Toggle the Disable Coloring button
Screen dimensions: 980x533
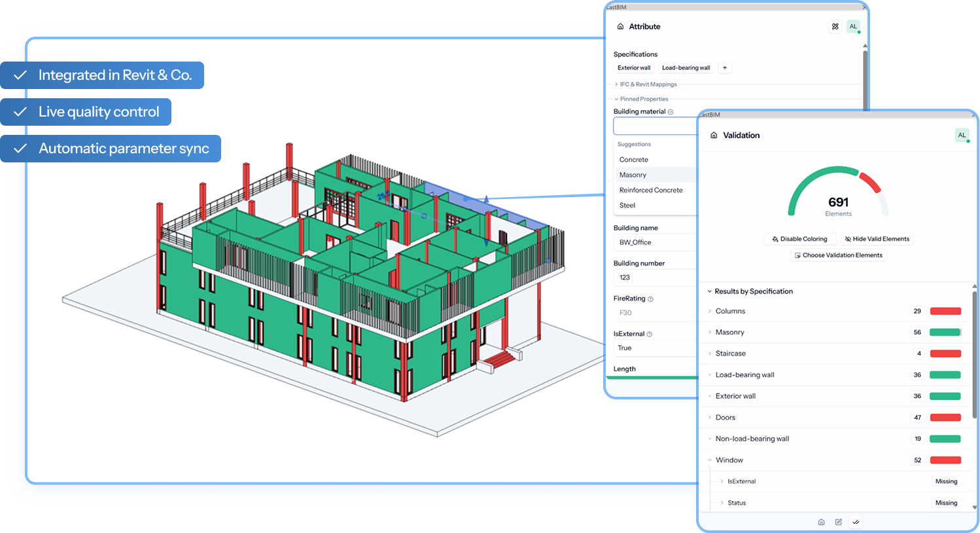[799, 239]
